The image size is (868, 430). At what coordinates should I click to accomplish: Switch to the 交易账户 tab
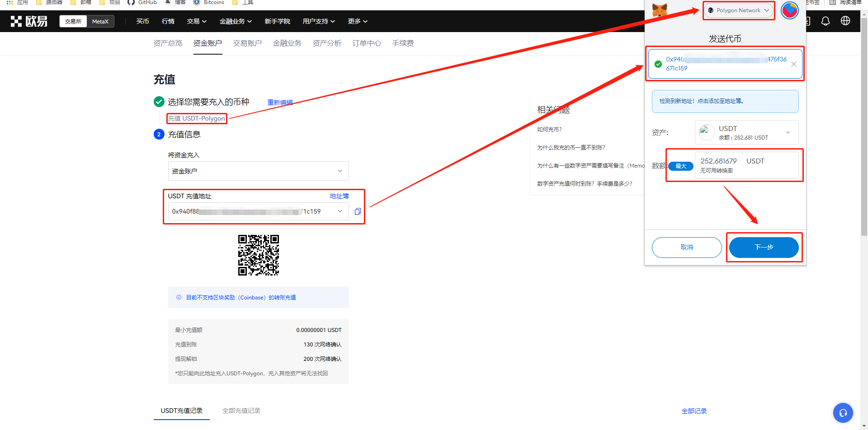pyautogui.click(x=247, y=43)
